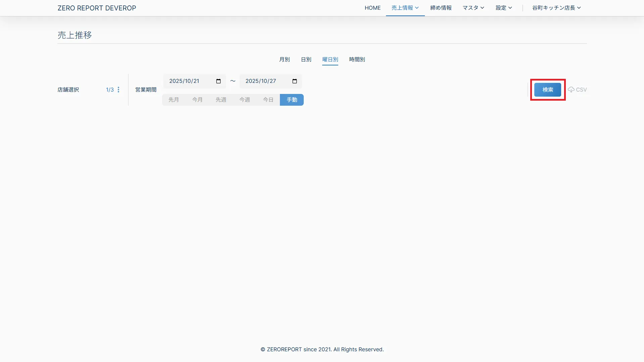Select the 今週 period preset

pos(244,100)
